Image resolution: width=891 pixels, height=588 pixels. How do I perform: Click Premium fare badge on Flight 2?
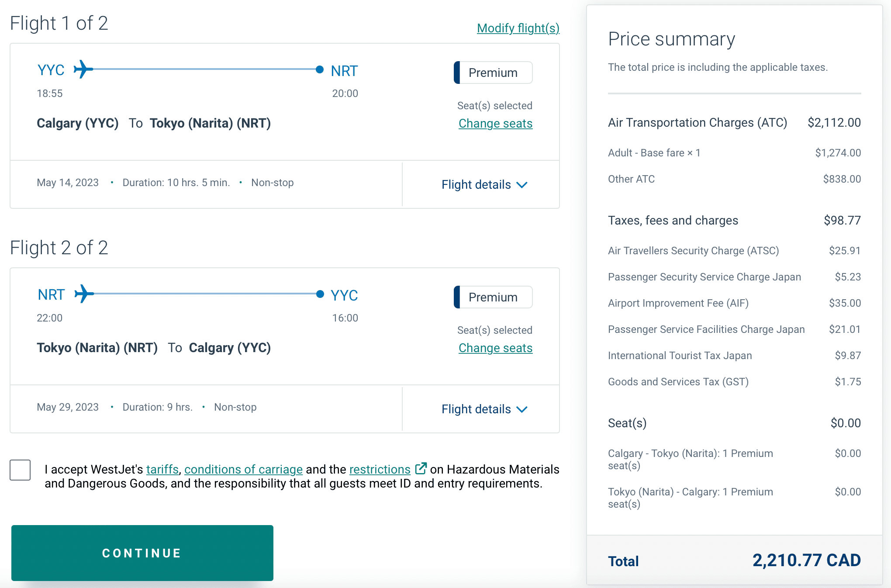point(493,297)
